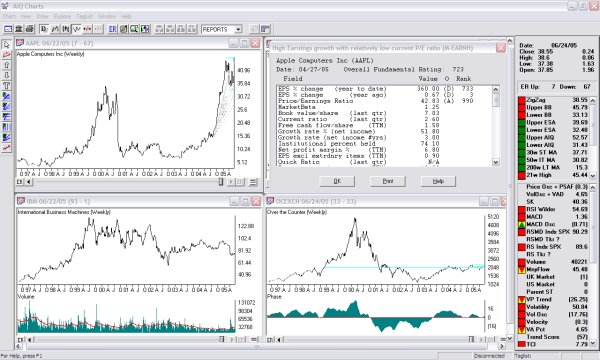Toggle the ER button below AAPL chart

[x=20, y=182]
